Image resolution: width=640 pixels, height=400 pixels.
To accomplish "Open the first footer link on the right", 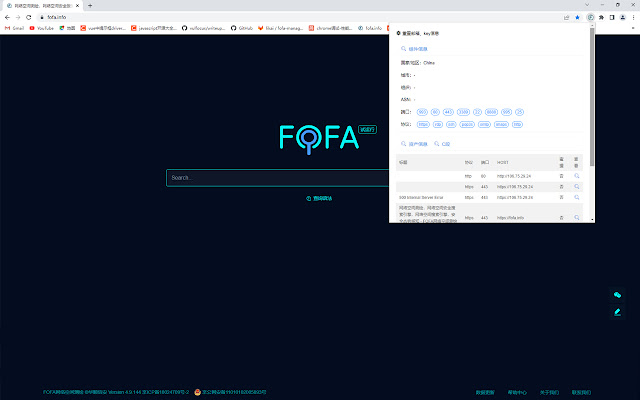I will (x=485, y=393).
